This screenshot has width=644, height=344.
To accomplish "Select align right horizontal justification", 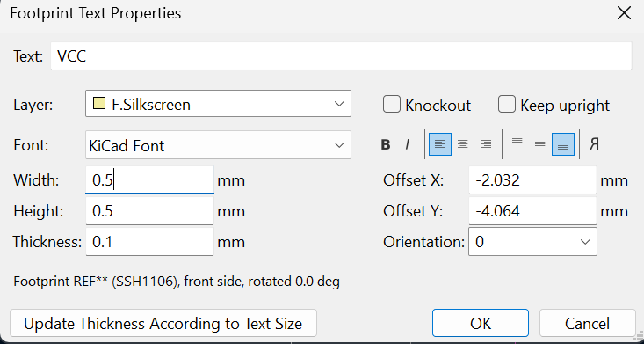I will (486, 144).
